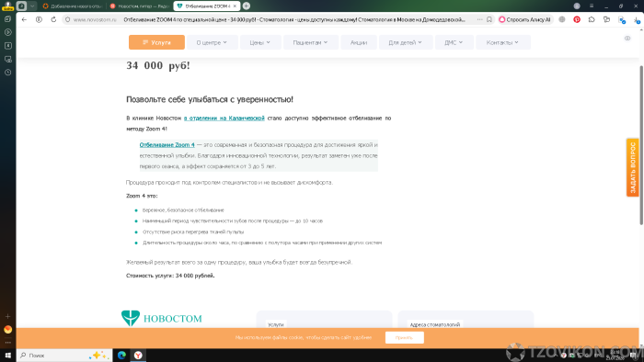This screenshot has height=362, width=644.
Task: Click the Услуги label in the footer
Action: (x=276, y=324)
